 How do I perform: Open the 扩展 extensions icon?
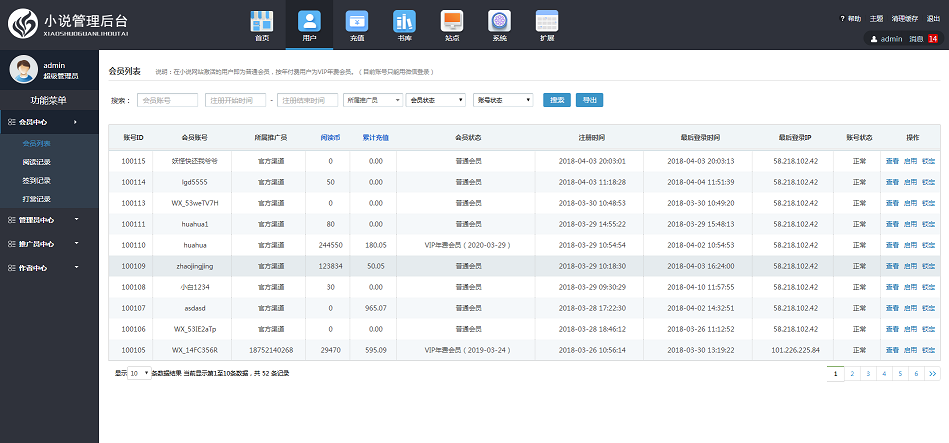click(x=546, y=23)
